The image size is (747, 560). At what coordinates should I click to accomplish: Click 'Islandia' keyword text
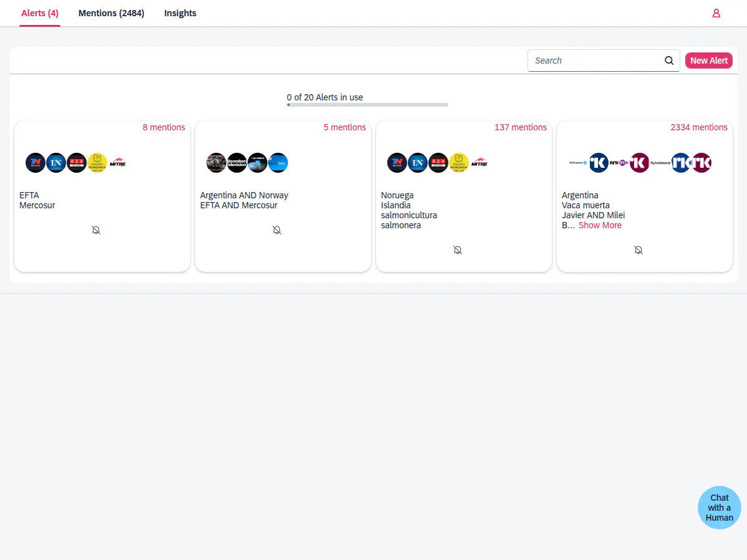coord(395,205)
